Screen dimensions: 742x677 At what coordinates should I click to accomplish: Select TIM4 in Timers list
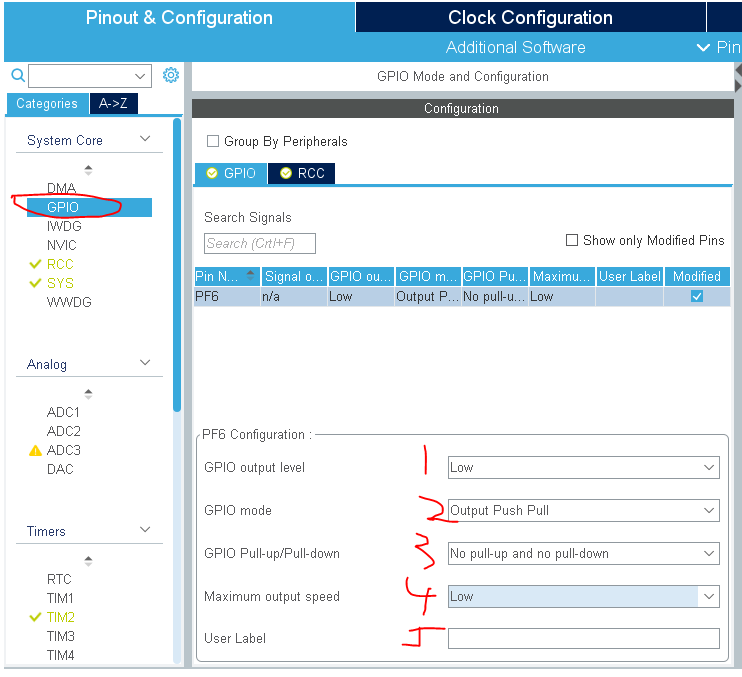pos(61,655)
